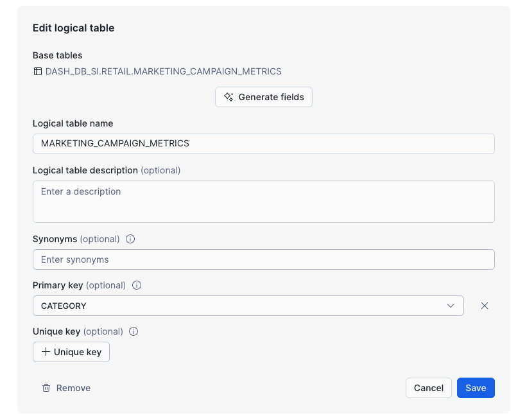Click the table icon beside the base table
Viewport: 518px width, 420px height.
[x=38, y=71]
